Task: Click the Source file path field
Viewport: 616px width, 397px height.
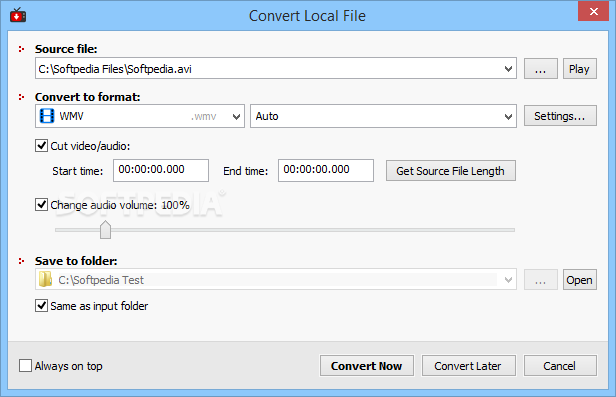Action: pyautogui.click(x=276, y=69)
